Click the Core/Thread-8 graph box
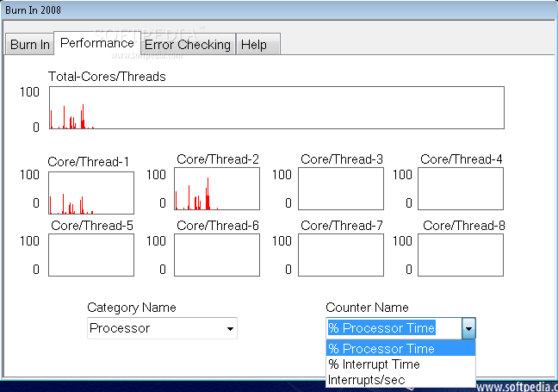 (461, 255)
